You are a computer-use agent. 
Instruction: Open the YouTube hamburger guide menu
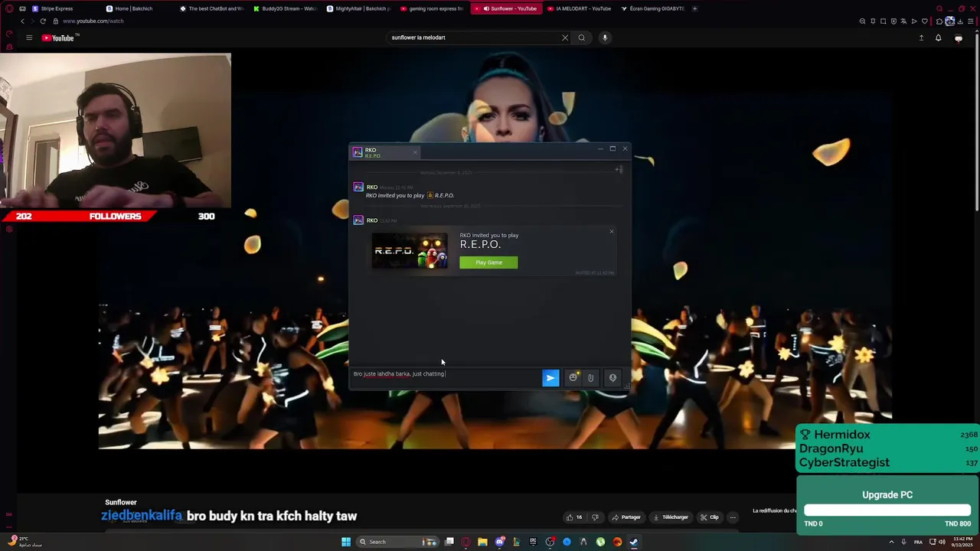(29, 37)
